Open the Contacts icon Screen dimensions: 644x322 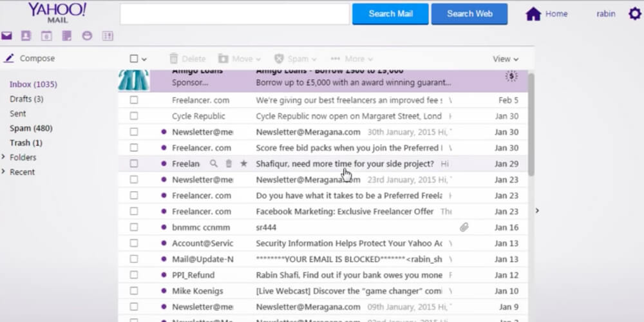click(26, 35)
